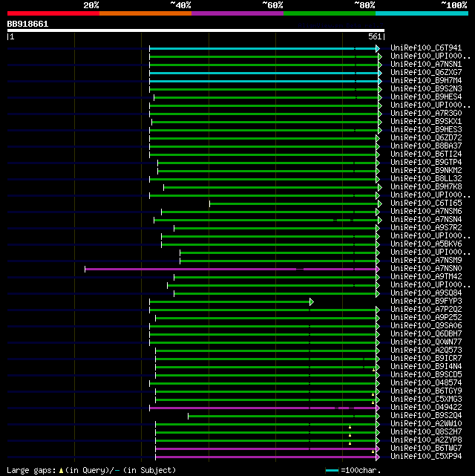This screenshot has width=475, height=476.
Task: Open hit UniRef100_B9ICR7
Action: pos(426,359)
